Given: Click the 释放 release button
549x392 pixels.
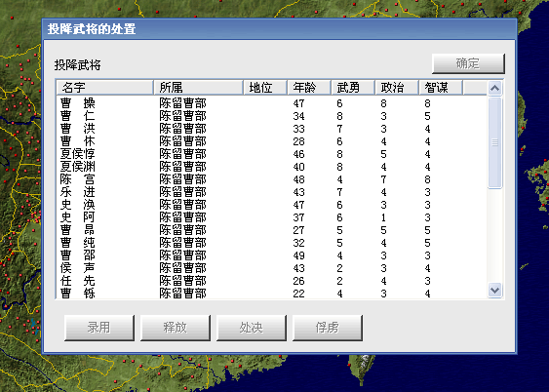Looking at the screenshot, I should [x=176, y=328].
